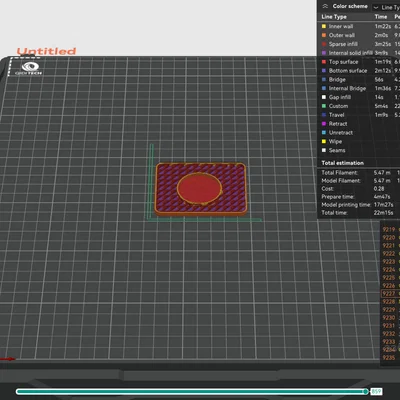Click the horizontal move slider handle
The image size is (400, 400).
click(366, 391)
